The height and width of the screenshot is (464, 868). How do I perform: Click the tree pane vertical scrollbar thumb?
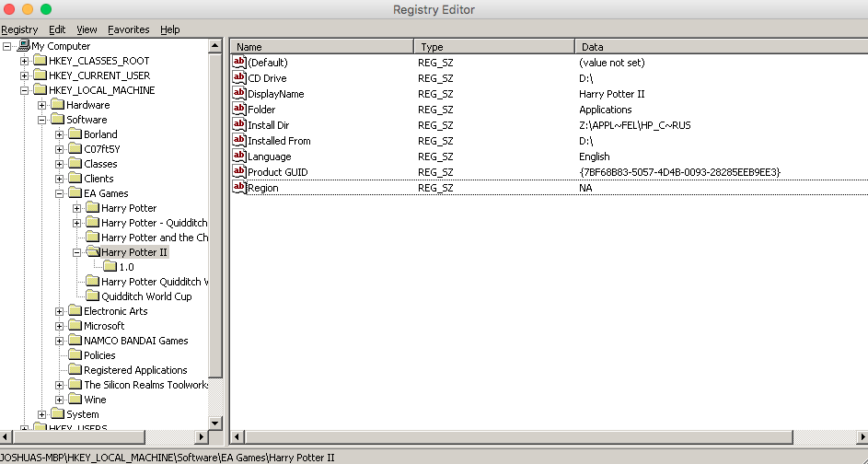pyautogui.click(x=215, y=216)
